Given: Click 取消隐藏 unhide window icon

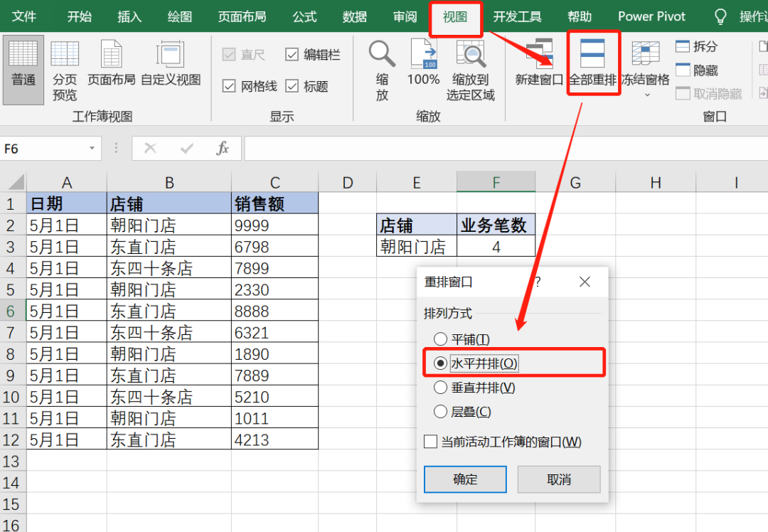Looking at the screenshot, I should (x=682, y=93).
